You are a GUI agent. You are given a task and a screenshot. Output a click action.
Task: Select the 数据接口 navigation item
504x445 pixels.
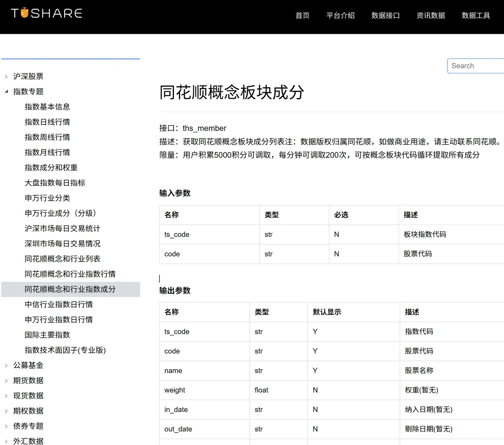[385, 15]
